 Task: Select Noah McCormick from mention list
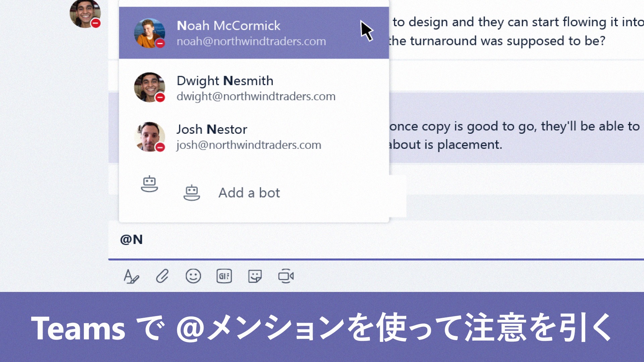point(254,33)
